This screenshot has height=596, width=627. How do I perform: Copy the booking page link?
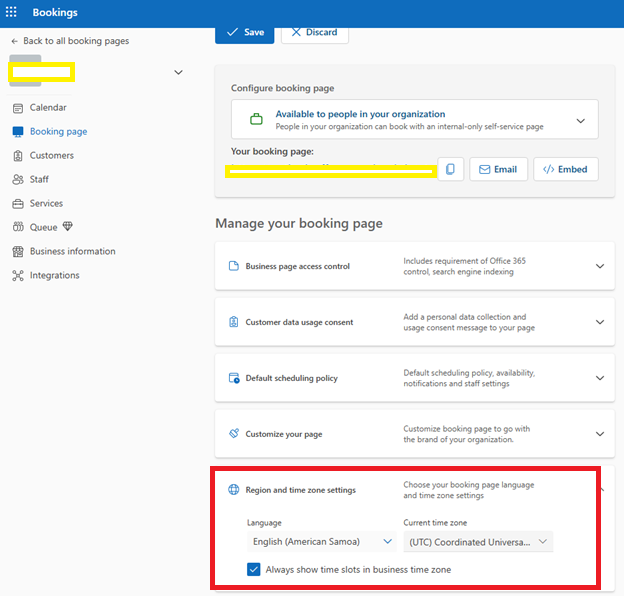450,169
